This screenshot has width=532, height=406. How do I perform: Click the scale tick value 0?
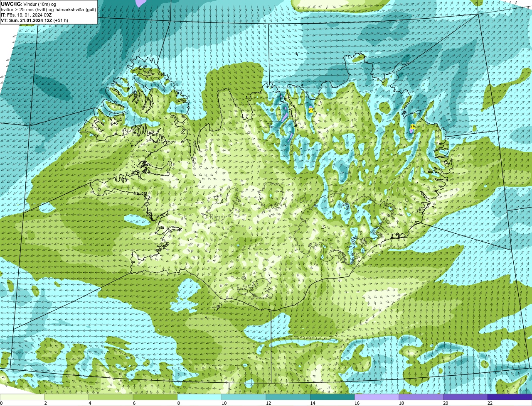pos(1,403)
